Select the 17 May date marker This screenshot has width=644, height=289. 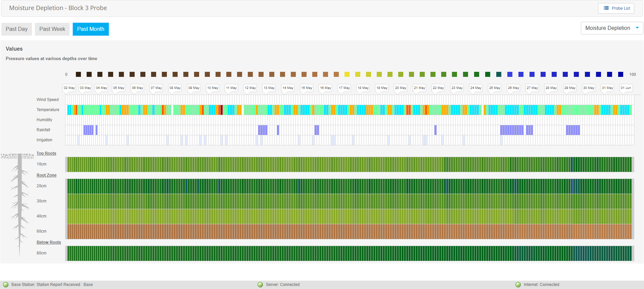click(344, 88)
